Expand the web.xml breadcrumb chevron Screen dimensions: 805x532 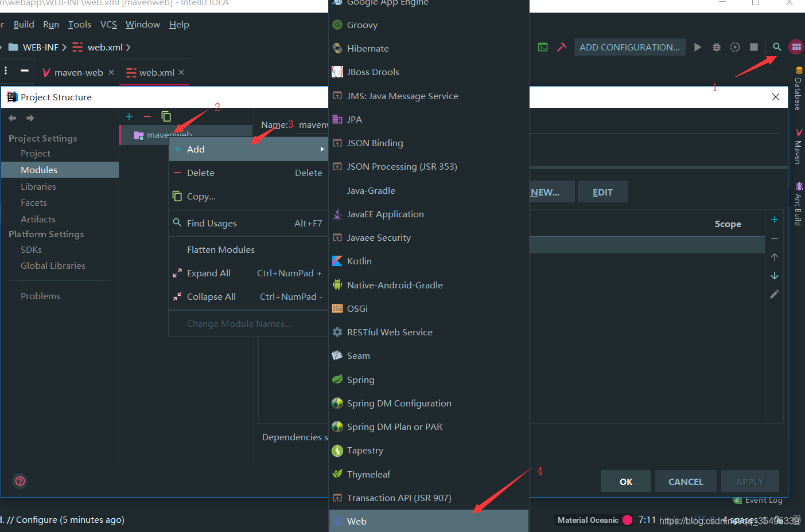pos(128,47)
